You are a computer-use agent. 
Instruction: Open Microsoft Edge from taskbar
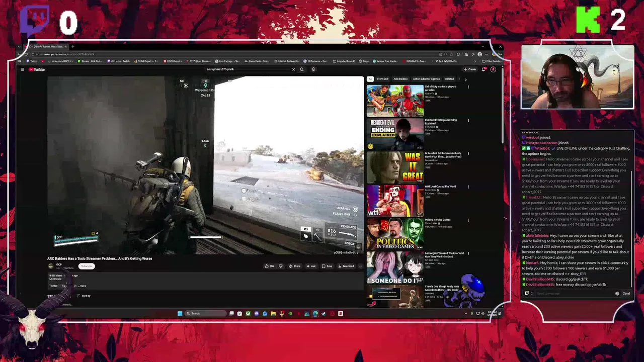click(x=315, y=313)
